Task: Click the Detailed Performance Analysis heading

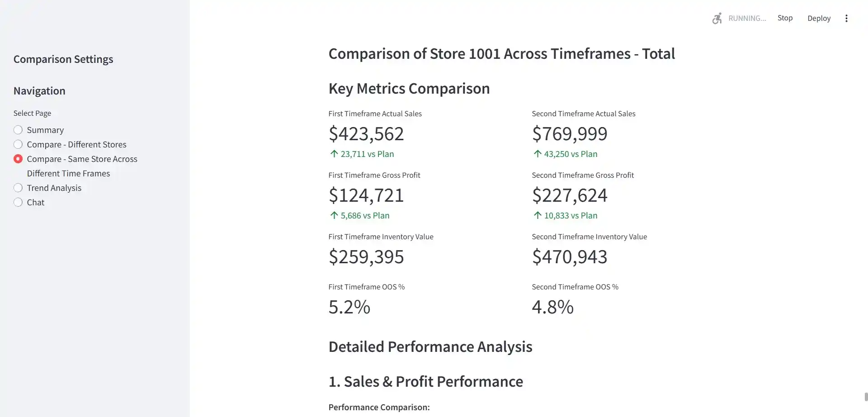Action: 430,346
